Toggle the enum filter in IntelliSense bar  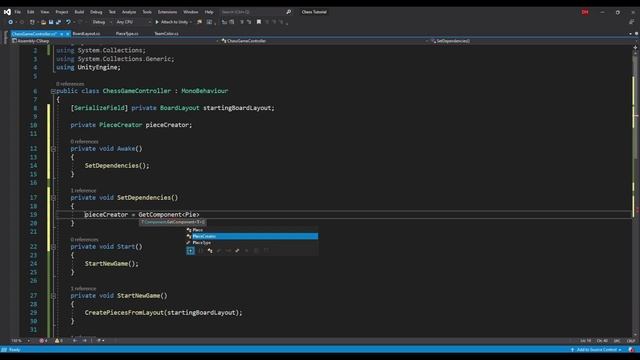click(x=238, y=251)
